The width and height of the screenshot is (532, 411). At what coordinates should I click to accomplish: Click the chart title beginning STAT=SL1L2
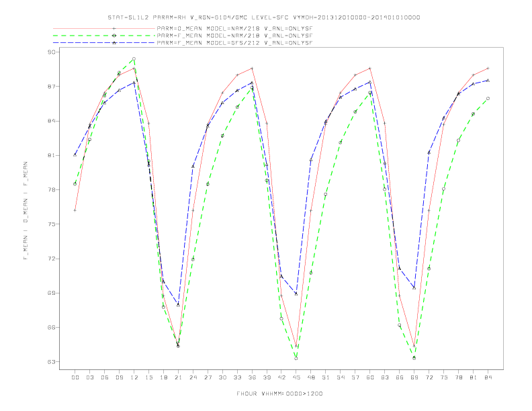point(263,17)
